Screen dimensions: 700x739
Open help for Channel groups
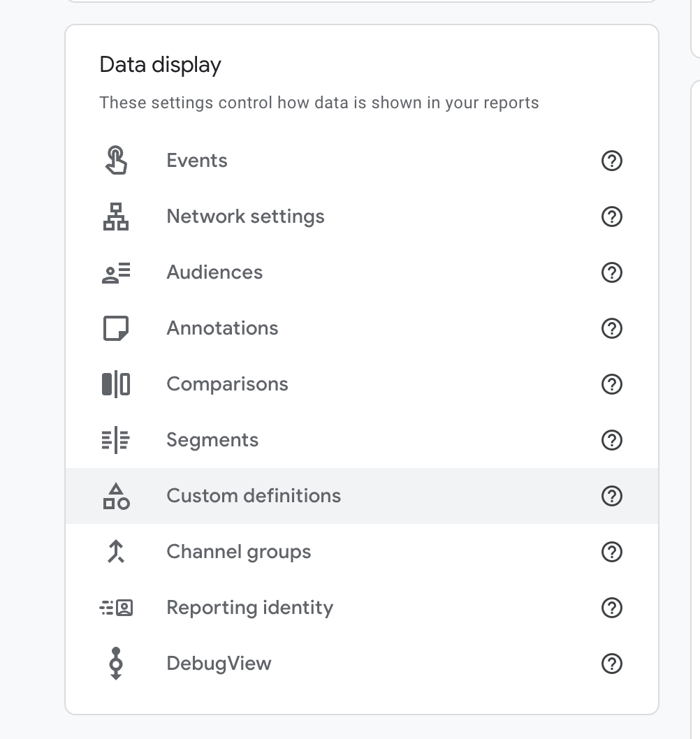point(611,552)
